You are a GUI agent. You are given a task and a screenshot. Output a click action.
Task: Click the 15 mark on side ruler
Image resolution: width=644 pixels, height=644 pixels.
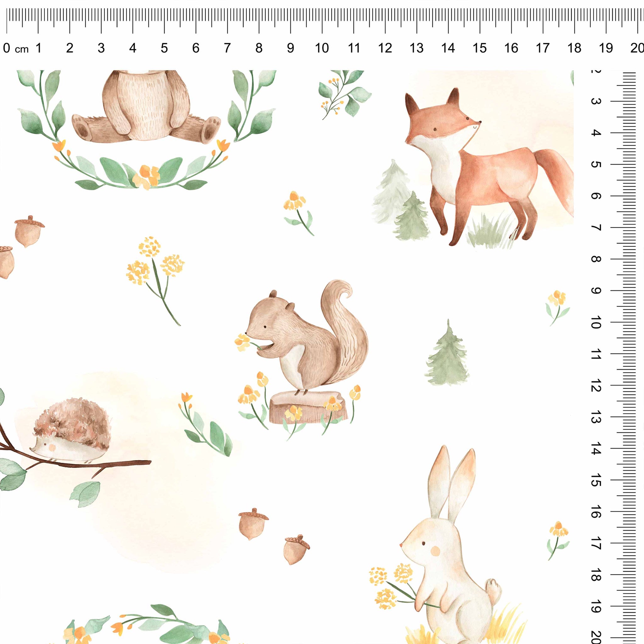(596, 480)
